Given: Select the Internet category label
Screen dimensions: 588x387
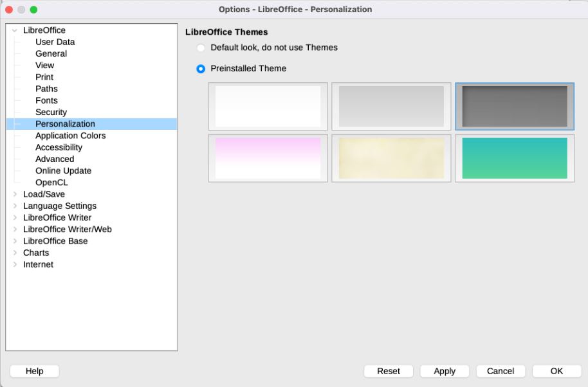Looking at the screenshot, I should 38,264.
